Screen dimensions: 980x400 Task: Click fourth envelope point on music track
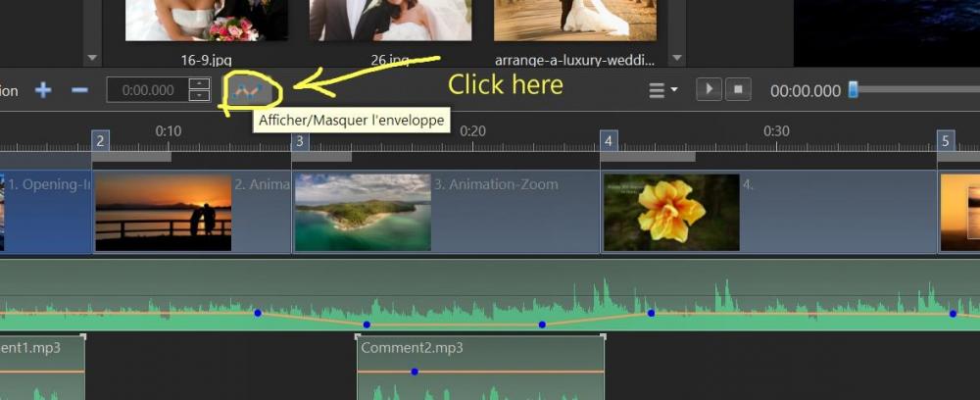(651, 313)
